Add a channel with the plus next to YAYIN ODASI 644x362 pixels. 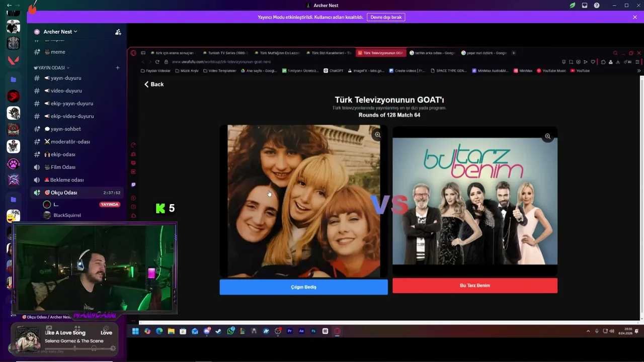[x=118, y=68]
